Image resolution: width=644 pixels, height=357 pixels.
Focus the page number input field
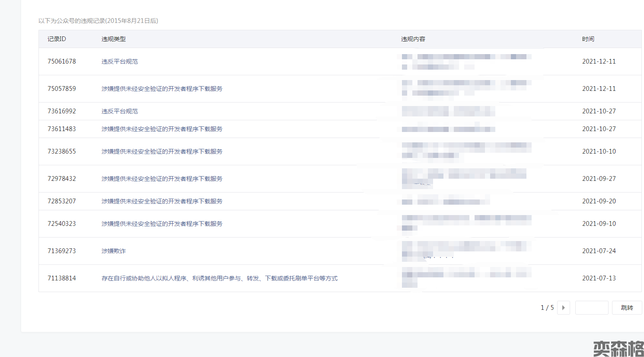pyautogui.click(x=591, y=308)
